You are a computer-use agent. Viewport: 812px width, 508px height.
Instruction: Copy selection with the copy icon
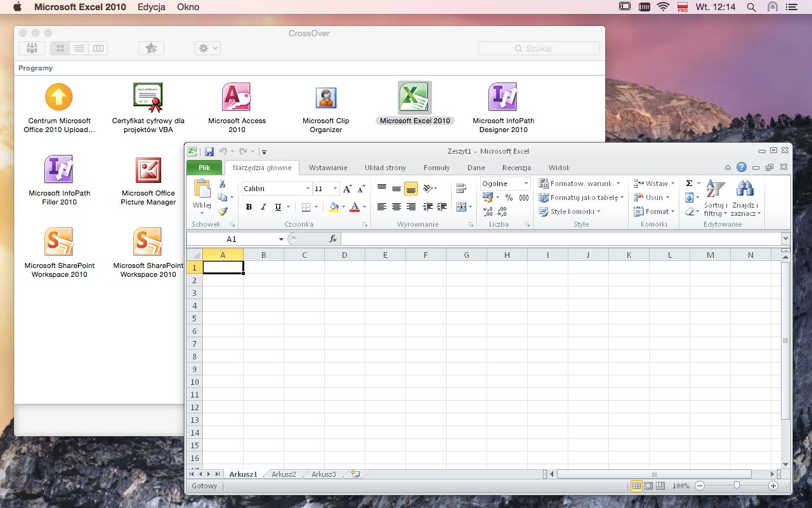click(x=222, y=197)
